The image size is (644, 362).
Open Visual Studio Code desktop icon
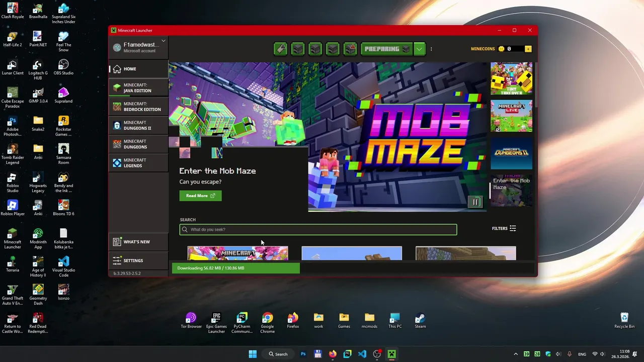click(x=63, y=266)
